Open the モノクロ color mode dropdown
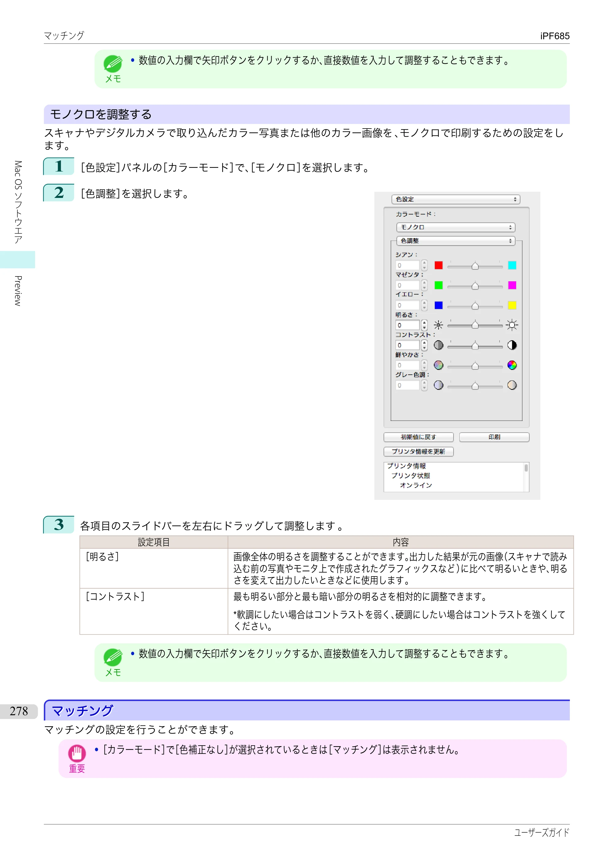 456,227
